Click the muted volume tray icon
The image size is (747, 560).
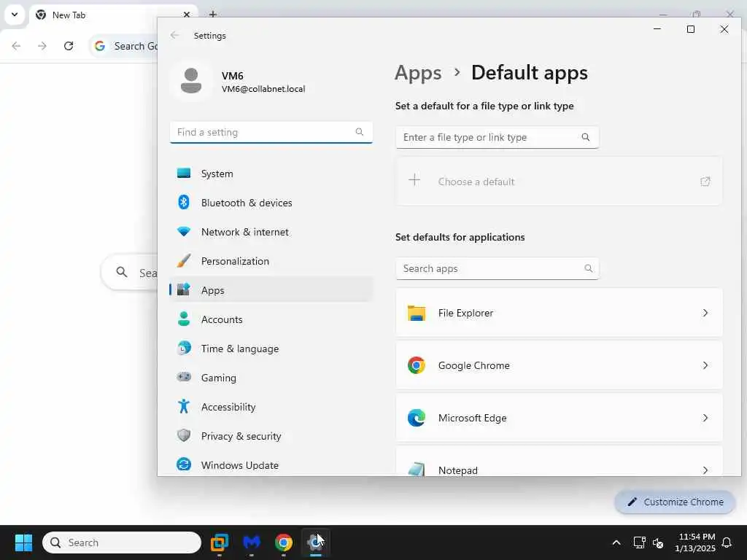coord(658,542)
